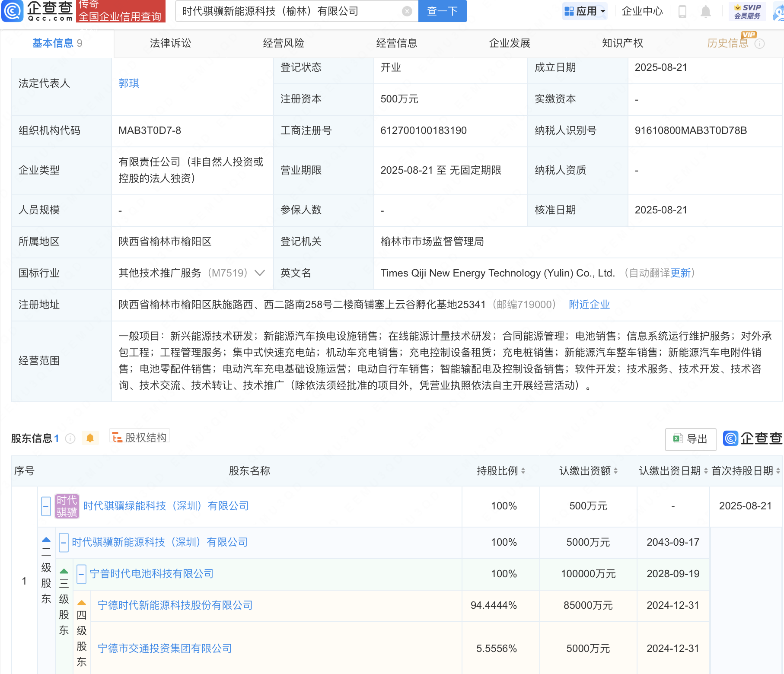Image resolution: width=784 pixels, height=674 pixels.
Task: Switch to 企业发展 tab
Action: [510, 43]
